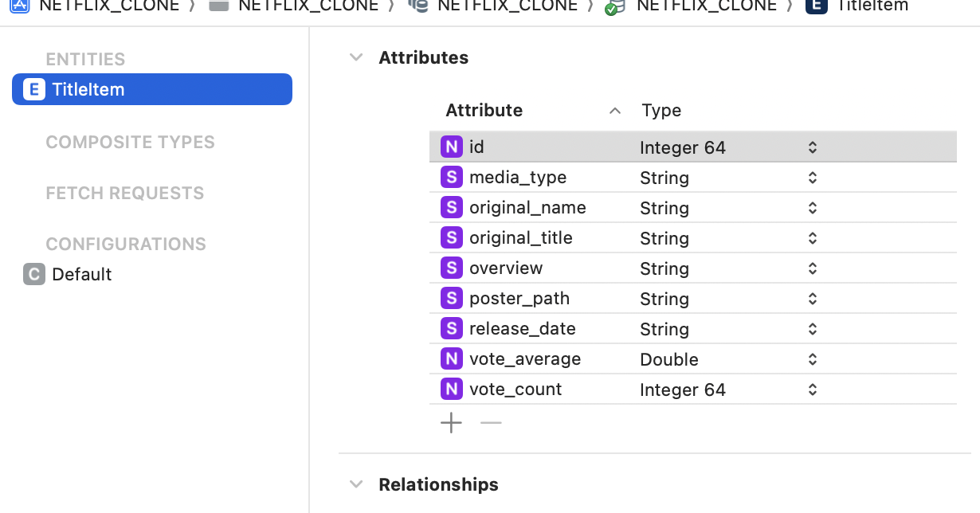Open type dropdown for vote_average attribute
980x513 pixels.
[812, 359]
